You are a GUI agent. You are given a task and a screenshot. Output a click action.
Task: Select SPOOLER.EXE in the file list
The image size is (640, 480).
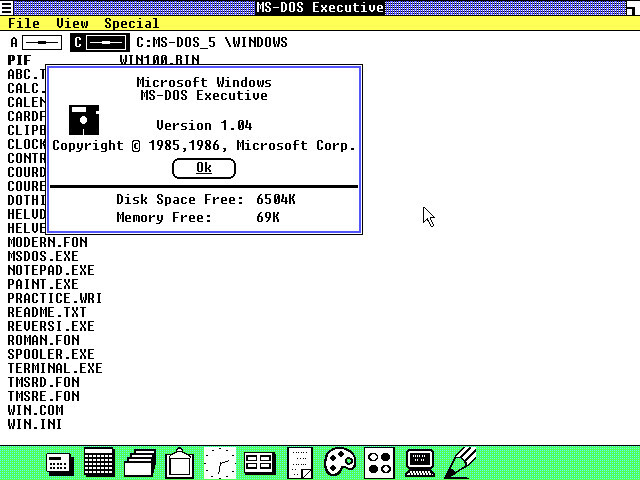click(x=51, y=354)
